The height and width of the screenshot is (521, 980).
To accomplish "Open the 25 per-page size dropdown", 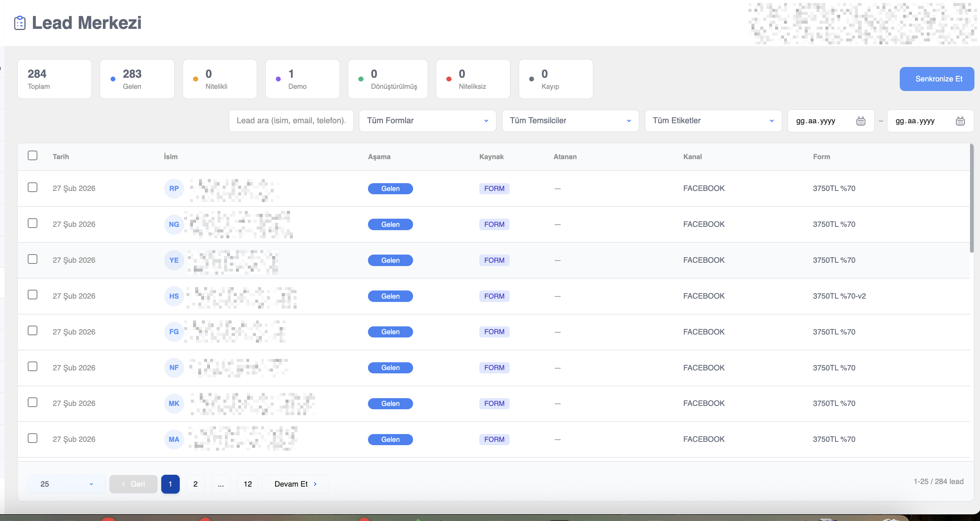I will 67,484.
